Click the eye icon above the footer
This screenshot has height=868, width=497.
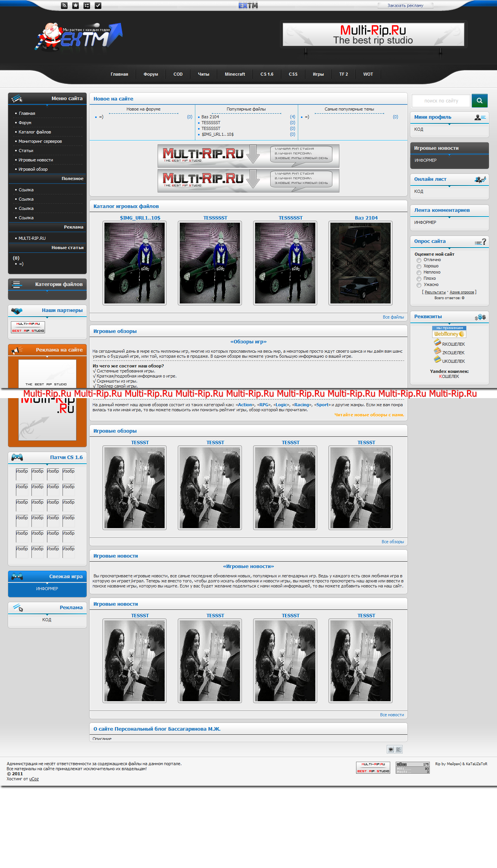391,749
